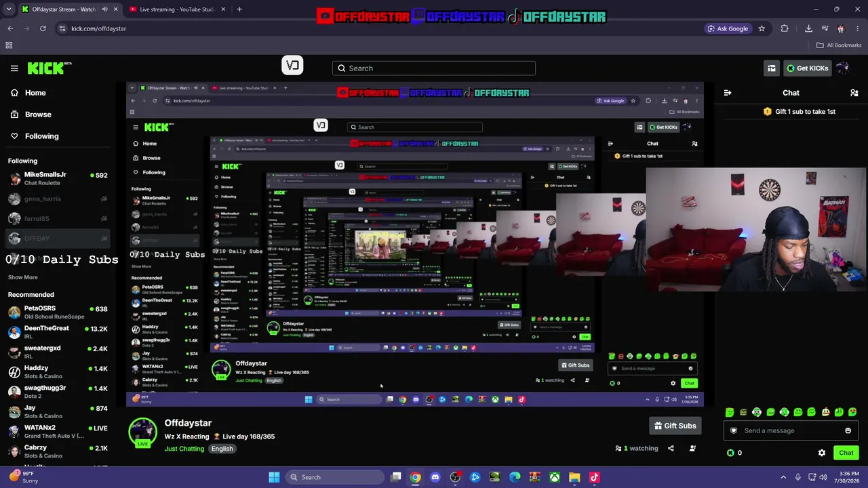Open the Kick hamburger sidebar menu

tap(14, 68)
